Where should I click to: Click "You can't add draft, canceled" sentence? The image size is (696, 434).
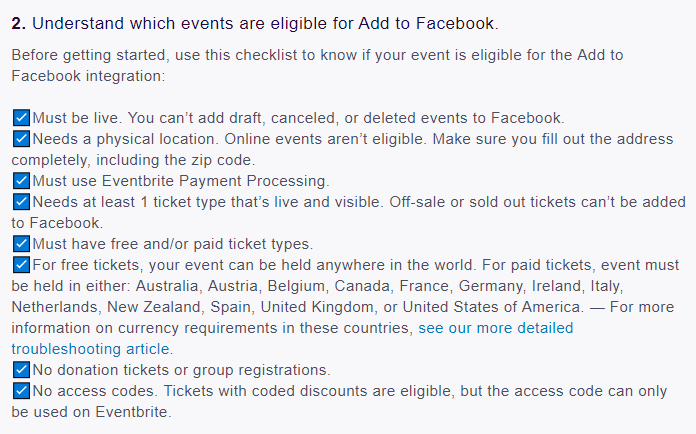pyautogui.click(x=346, y=118)
